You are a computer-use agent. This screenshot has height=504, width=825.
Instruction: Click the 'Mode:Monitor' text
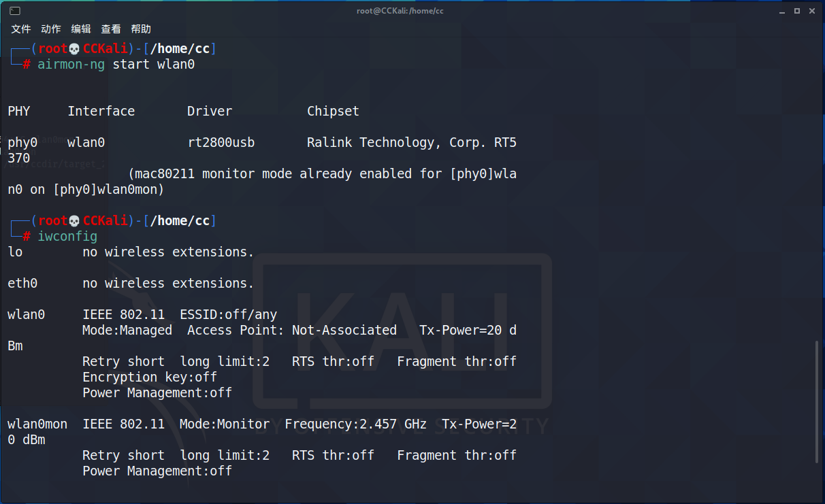click(225, 424)
